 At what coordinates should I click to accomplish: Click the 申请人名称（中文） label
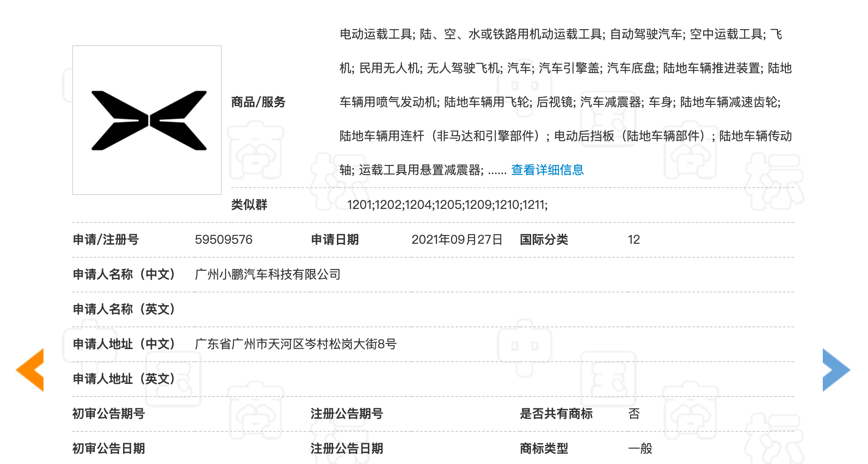coord(124,274)
